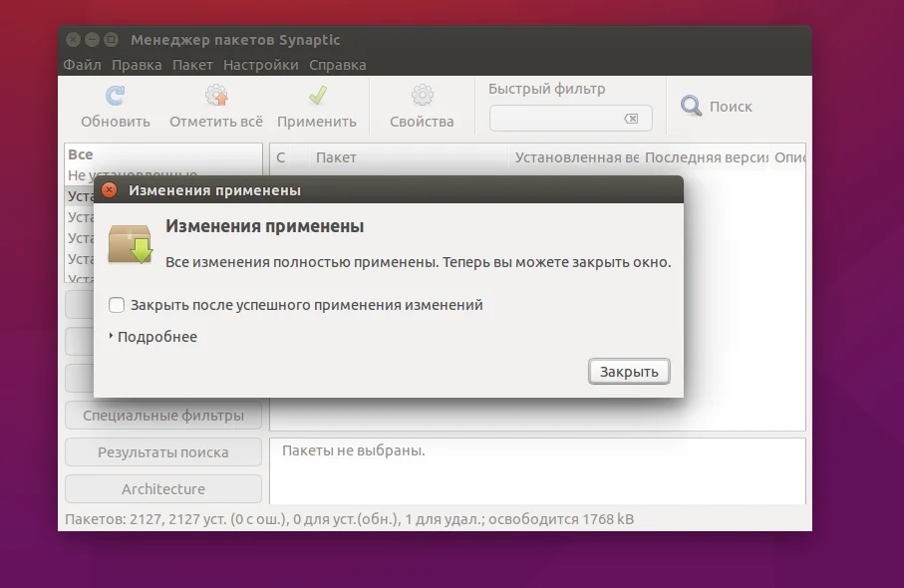Maximize the Synaptic main window
Screen dimensions: 904x588
point(112,39)
